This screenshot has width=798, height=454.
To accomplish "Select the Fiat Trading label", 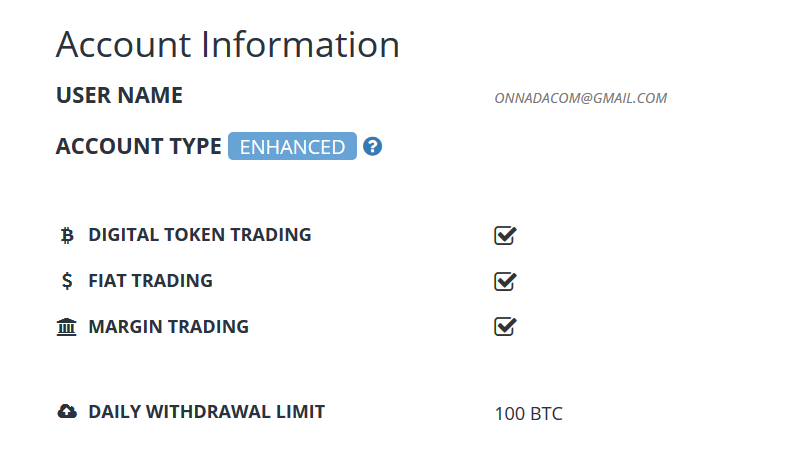I will pyautogui.click(x=150, y=281).
